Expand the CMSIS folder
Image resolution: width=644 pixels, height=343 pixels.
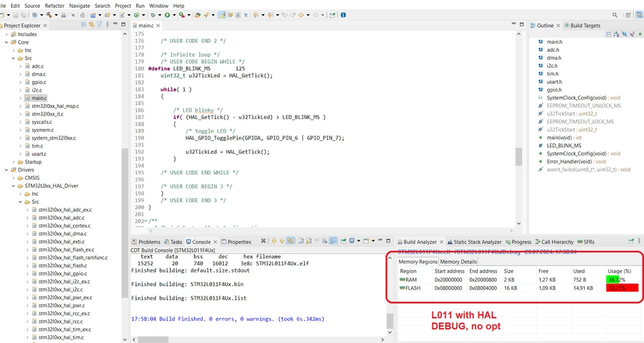14,178
